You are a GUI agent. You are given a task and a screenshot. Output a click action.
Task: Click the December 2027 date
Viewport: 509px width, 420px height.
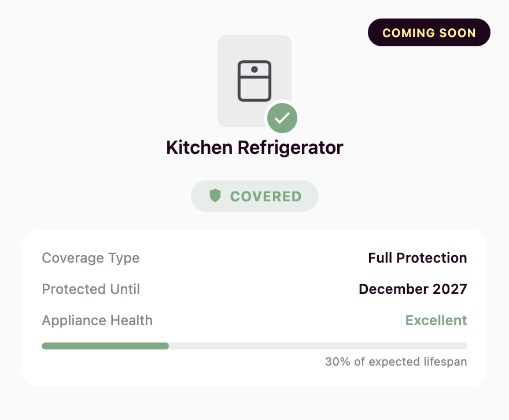412,289
